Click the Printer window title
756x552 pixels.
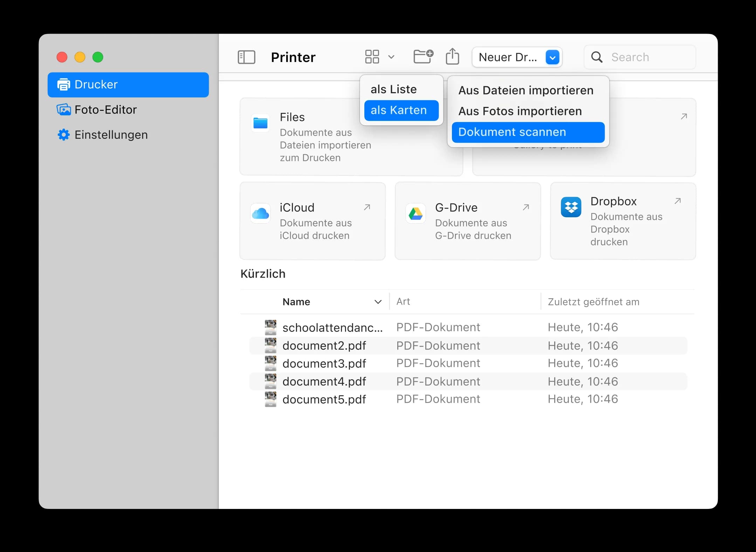293,57
